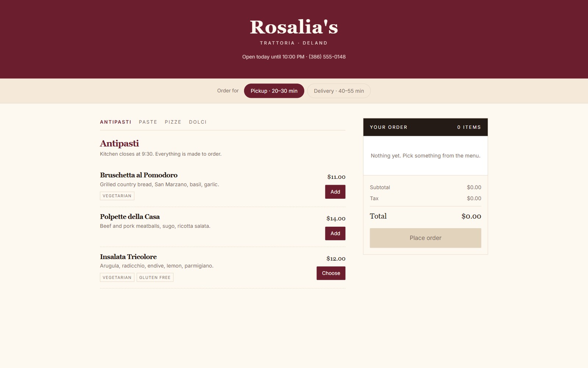588x368 pixels.
Task: Click the 0 Items counter
Action: pyautogui.click(x=469, y=127)
